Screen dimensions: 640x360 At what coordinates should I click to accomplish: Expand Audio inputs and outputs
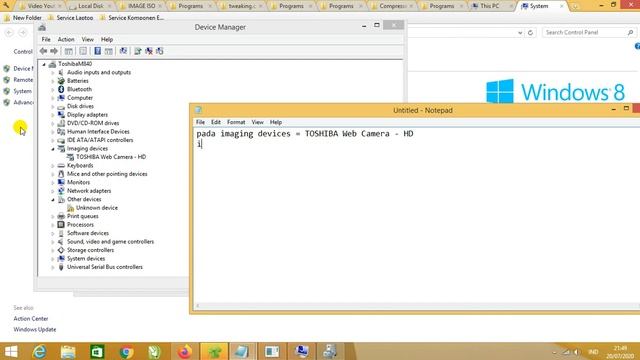(x=53, y=73)
